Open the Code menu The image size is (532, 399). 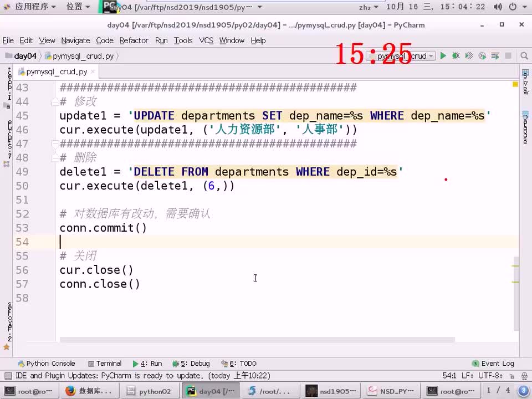pyautogui.click(x=105, y=40)
